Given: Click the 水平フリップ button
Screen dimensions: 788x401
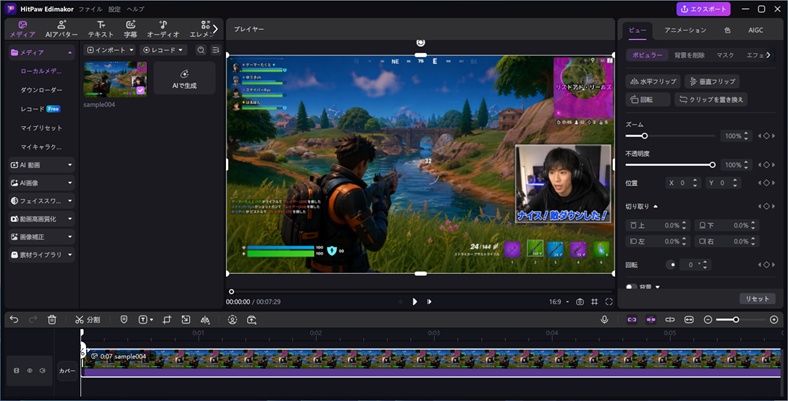Looking at the screenshot, I should 653,81.
